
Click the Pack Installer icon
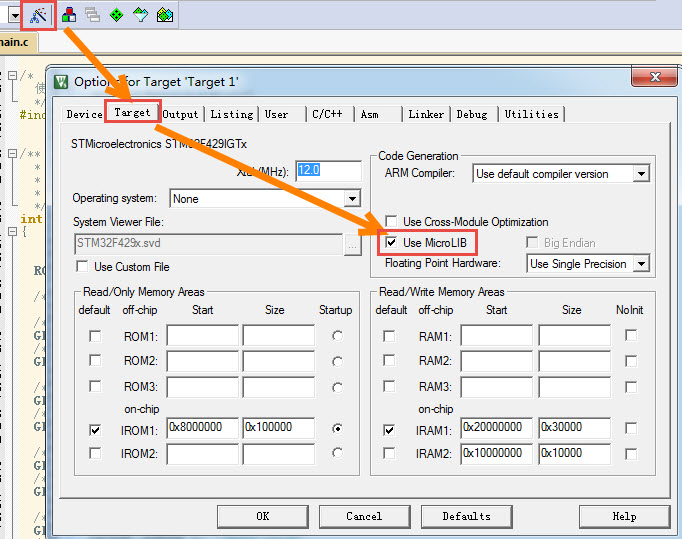pos(165,15)
